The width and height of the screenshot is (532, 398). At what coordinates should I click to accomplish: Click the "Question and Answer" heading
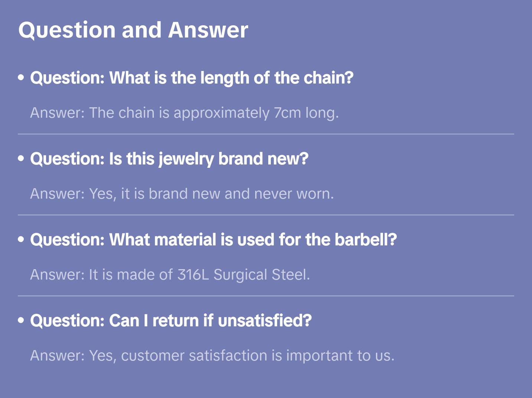click(133, 30)
